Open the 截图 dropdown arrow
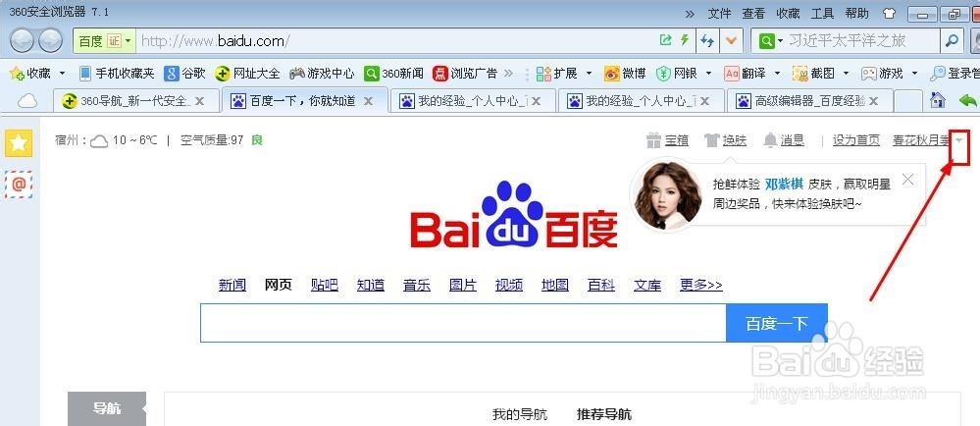 (x=846, y=74)
